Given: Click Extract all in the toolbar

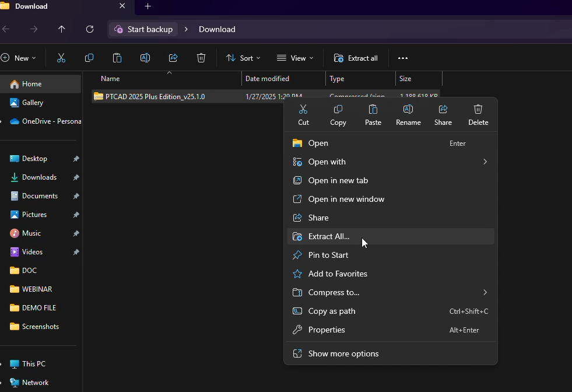Looking at the screenshot, I should click(x=356, y=58).
